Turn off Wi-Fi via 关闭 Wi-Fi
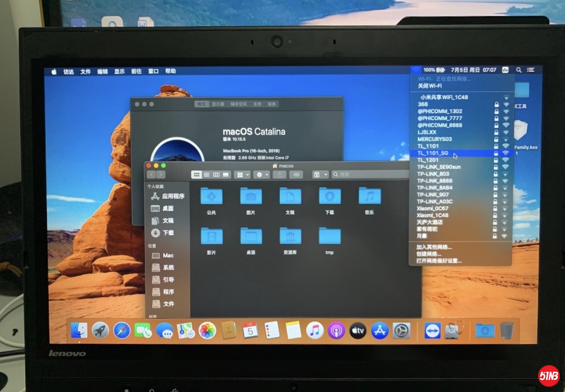Image resolution: width=565 pixels, height=392 pixels. tap(430, 86)
